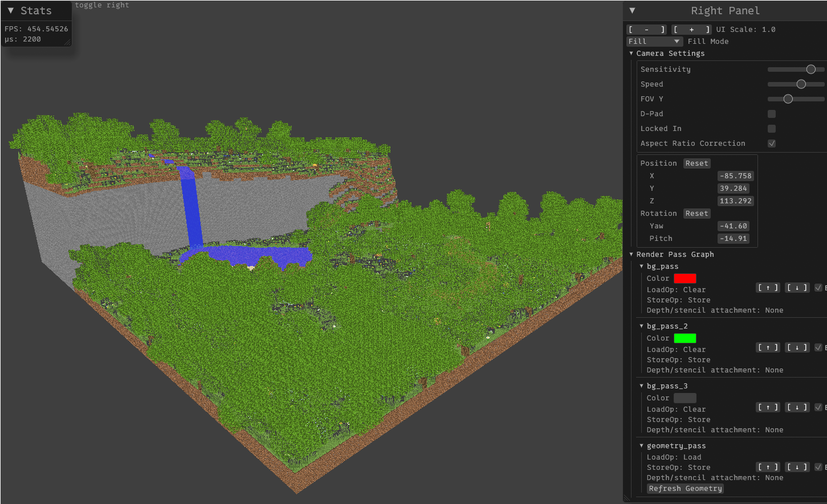Click the Sensitivity slider handle
The height and width of the screenshot is (504, 827).
click(810, 69)
